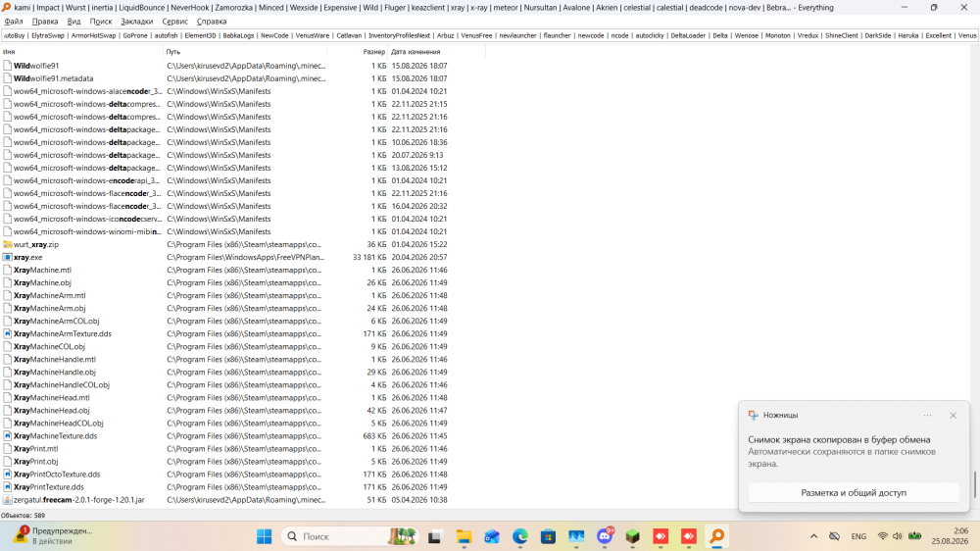Open Task View from the taskbar
Viewport: 980px width, 551px height.
(x=435, y=536)
